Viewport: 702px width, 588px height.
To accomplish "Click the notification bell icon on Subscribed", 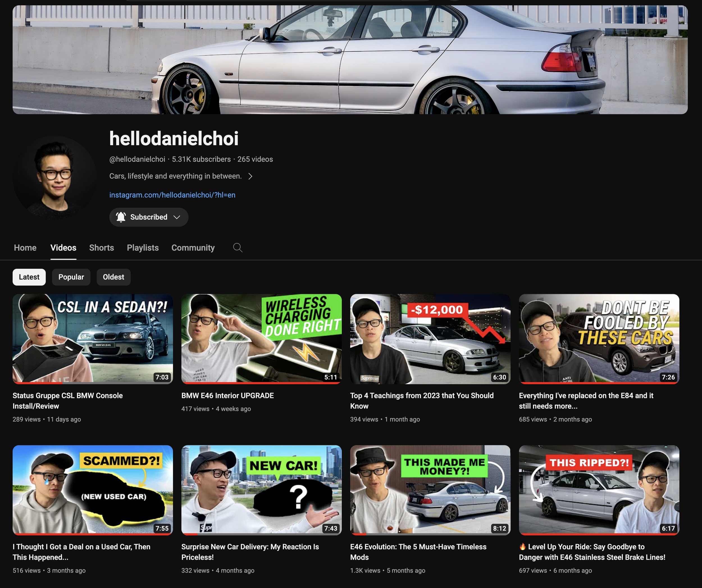I will [x=121, y=217].
